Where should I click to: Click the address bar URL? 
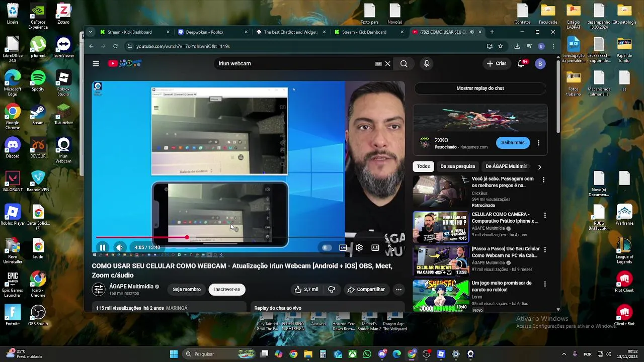tap(183, 46)
